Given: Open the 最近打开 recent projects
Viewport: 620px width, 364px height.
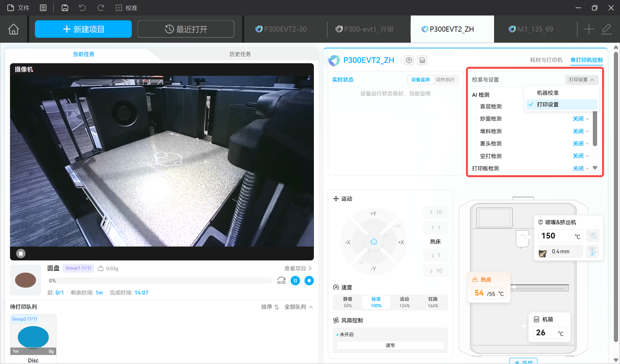Looking at the screenshot, I should click(x=186, y=29).
